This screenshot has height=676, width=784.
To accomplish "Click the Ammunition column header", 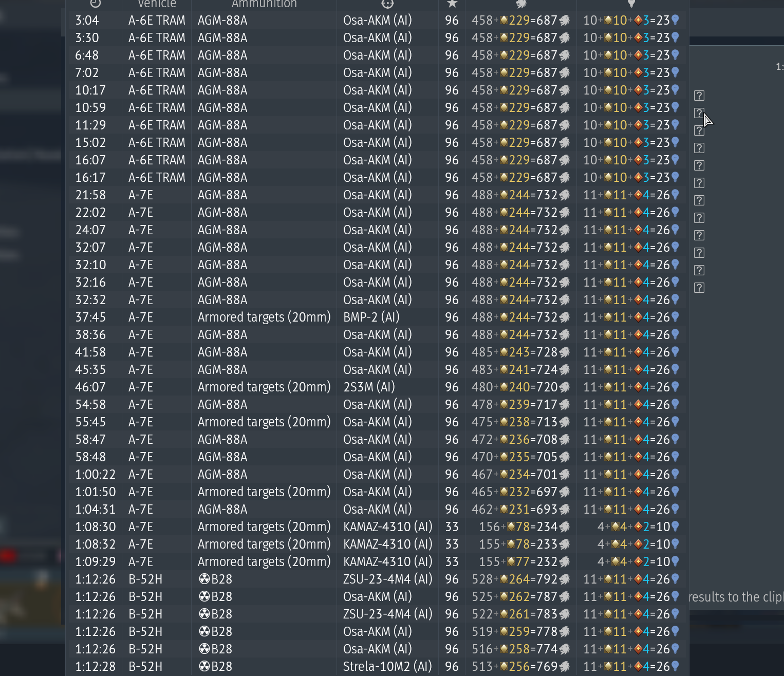I will point(264,4).
